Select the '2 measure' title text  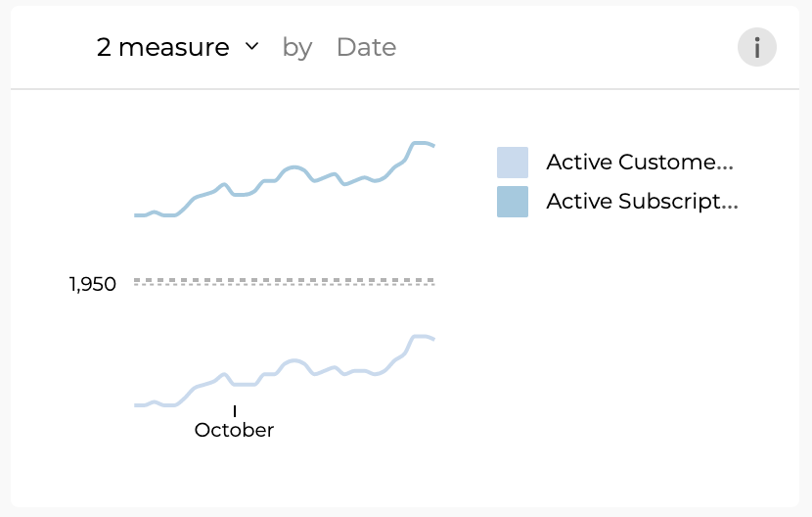pos(162,47)
